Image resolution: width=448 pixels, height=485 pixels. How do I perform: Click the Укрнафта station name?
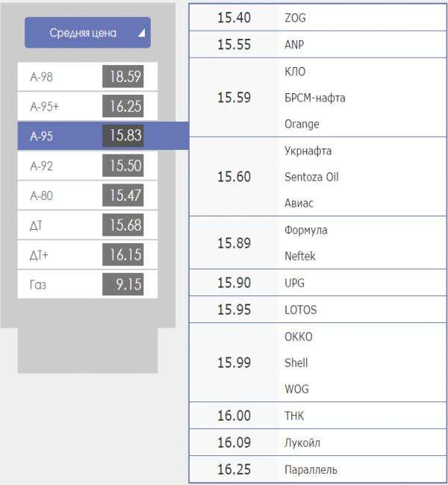(x=308, y=151)
